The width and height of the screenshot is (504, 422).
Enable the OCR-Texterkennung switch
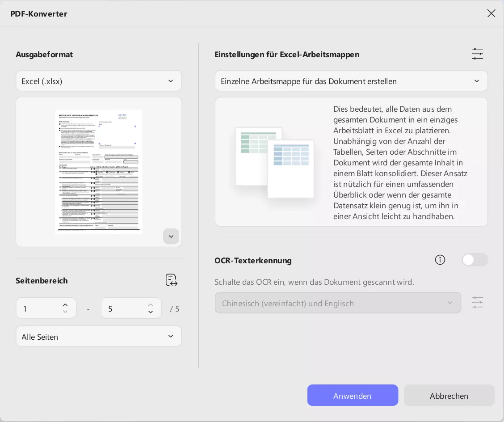[475, 260]
